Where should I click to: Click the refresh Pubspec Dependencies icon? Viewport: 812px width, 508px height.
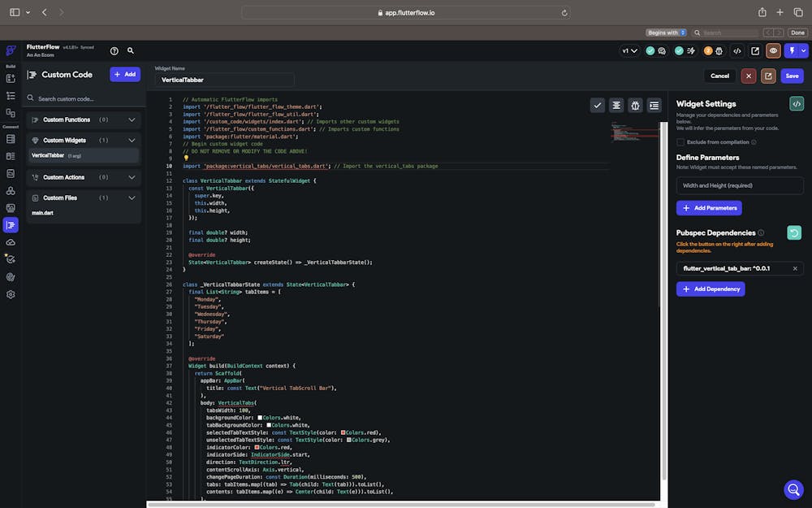pos(794,232)
